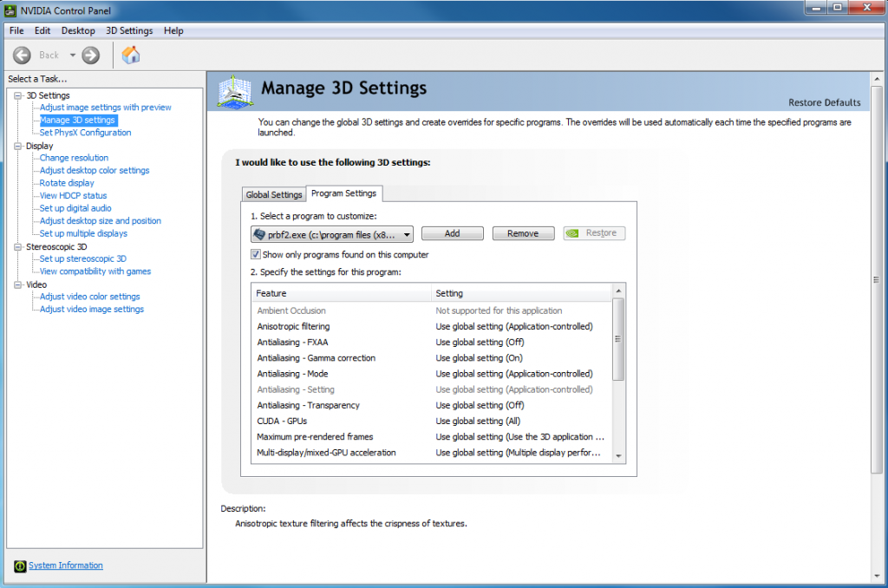Select the Anisotropic filtering setting row
This screenshot has height=588, width=888.
[431, 326]
